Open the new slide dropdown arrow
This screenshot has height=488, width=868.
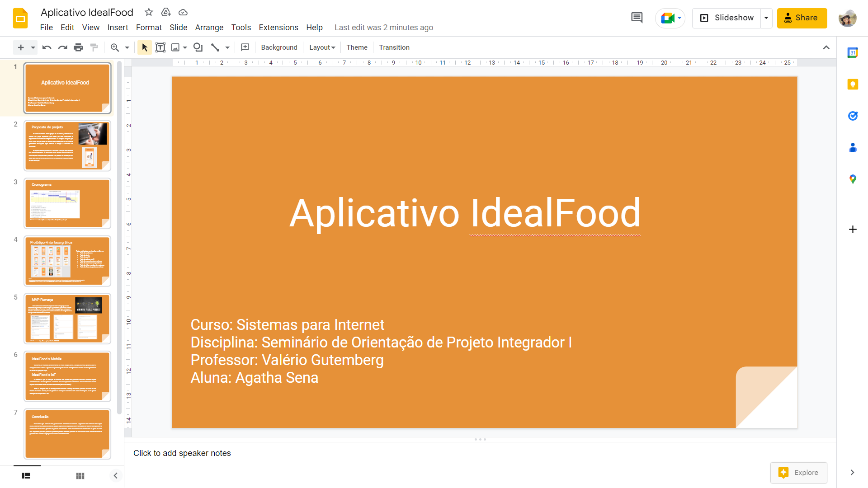32,47
